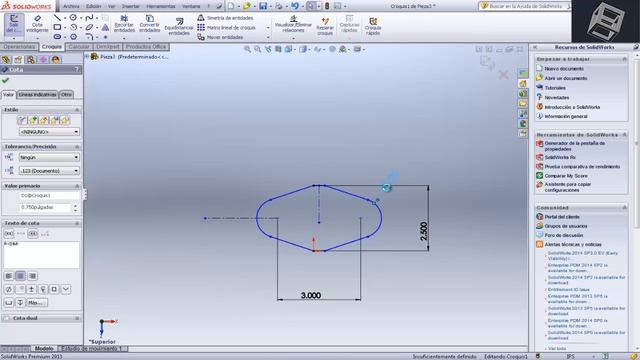Open the Insertar menu
The width and height of the screenshot is (640, 360).
[x=131, y=6]
